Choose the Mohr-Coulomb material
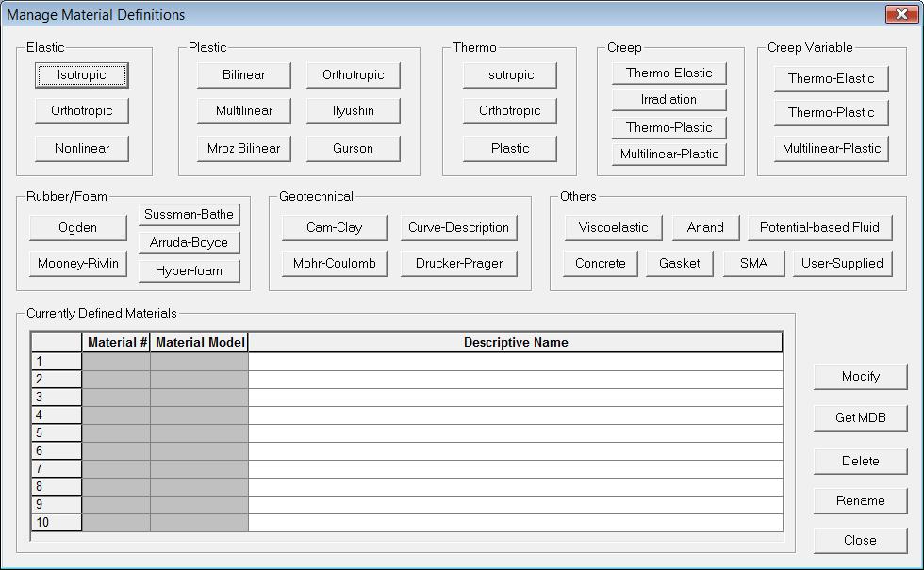 (x=334, y=263)
